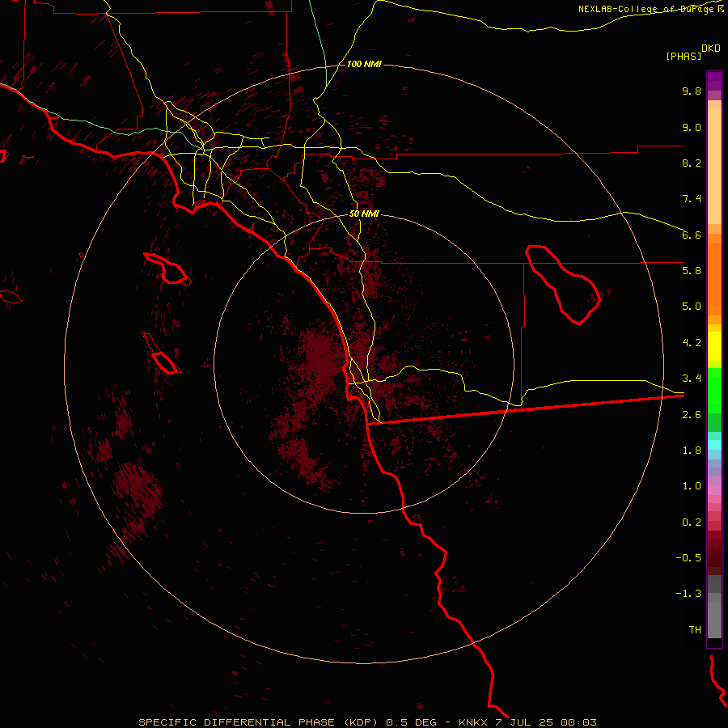
Task: Pick the yellow segment of the color bar
Action: 714,346
